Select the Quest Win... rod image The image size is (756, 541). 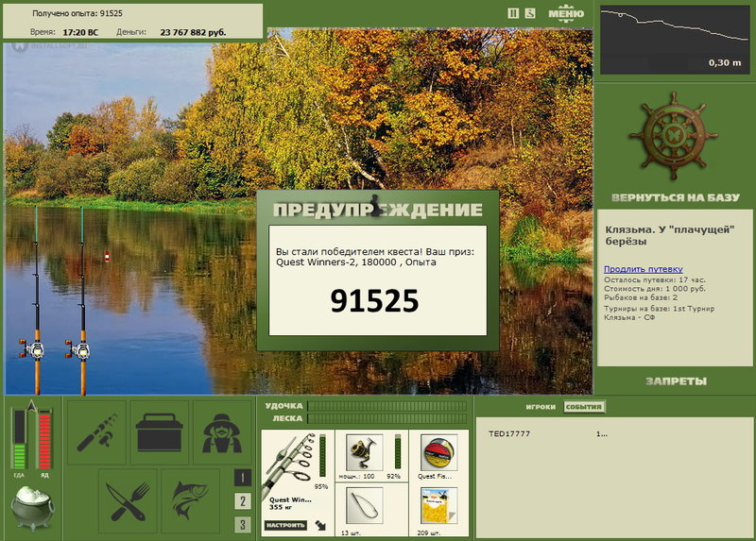288,465
